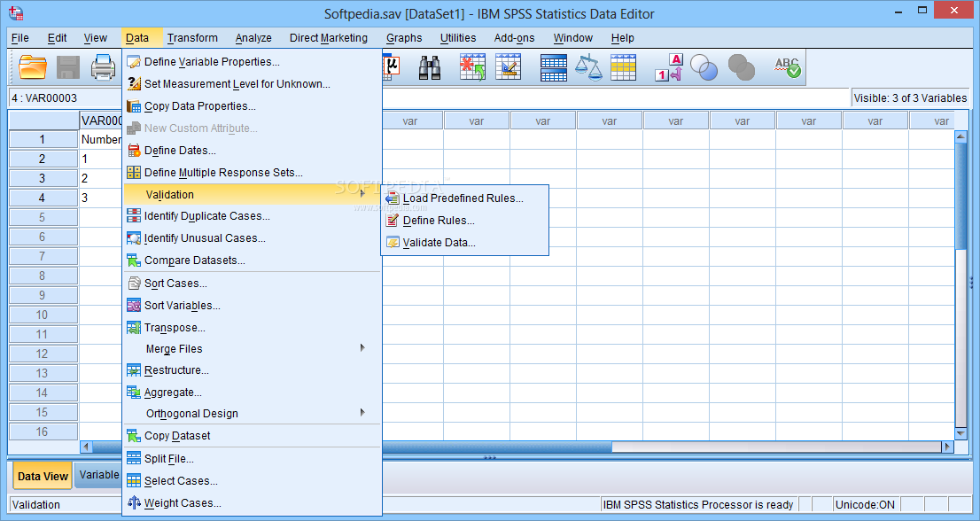Click the Select Cases toolbar icon
This screenshot has height=521, width=980.
[x=623, y=67]
